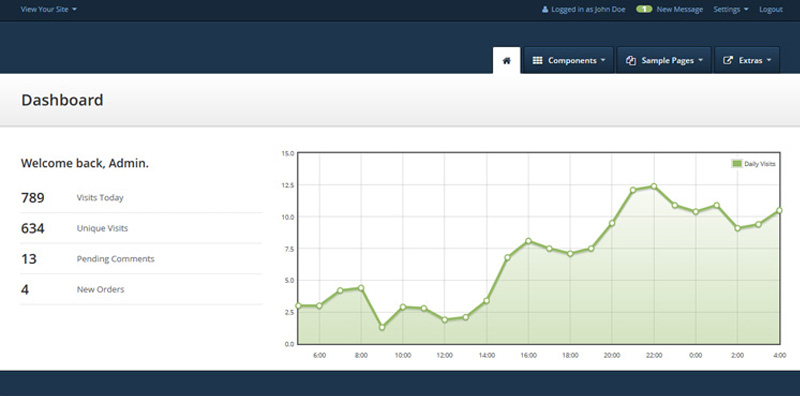
Task: Click the 13 pending comments count
Action: [x=29, y=259]
